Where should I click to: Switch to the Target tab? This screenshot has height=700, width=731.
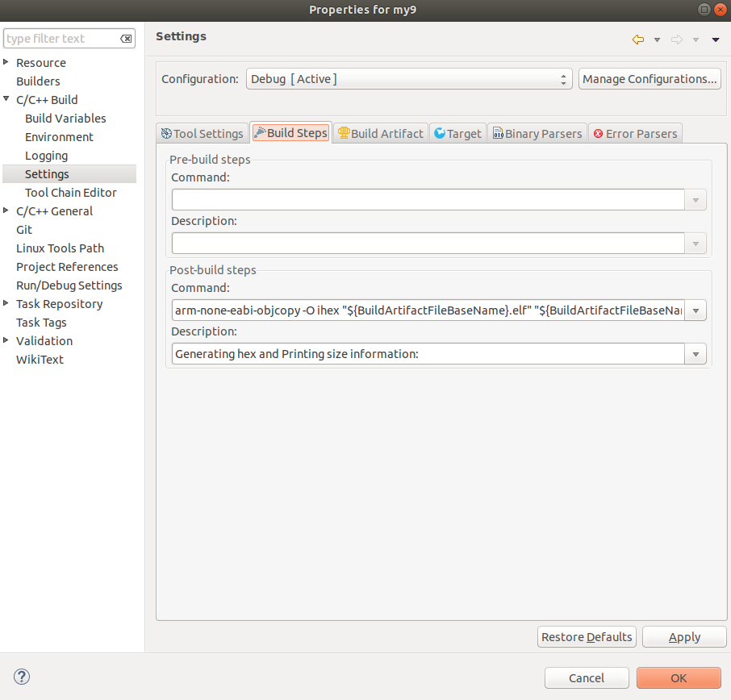tap(457, 134)
